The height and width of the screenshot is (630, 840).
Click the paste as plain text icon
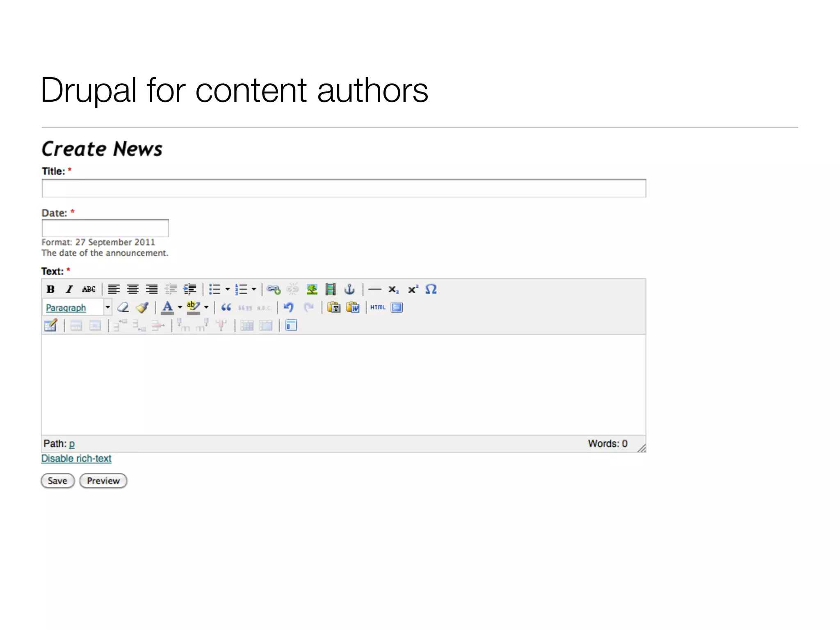point(334,307)
